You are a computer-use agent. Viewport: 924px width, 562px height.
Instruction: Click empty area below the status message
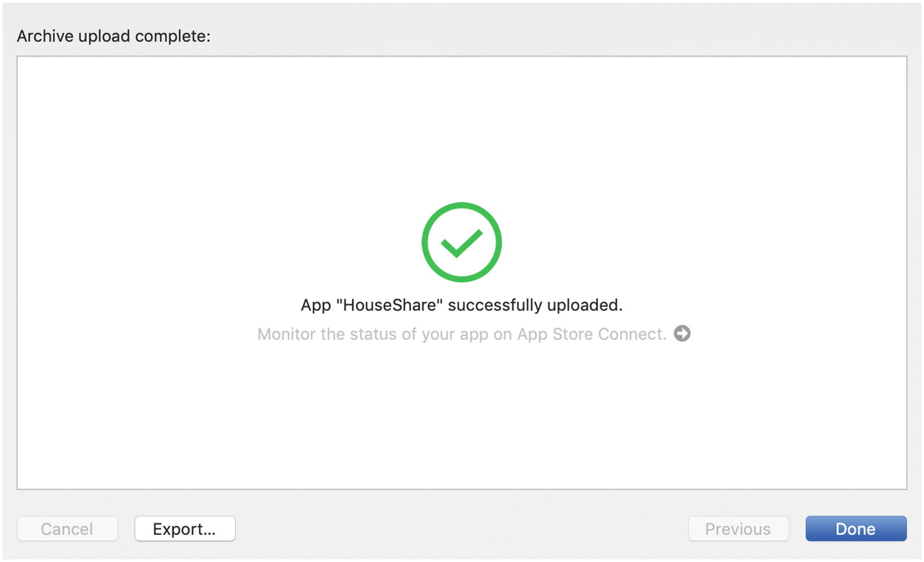point(461,417)
